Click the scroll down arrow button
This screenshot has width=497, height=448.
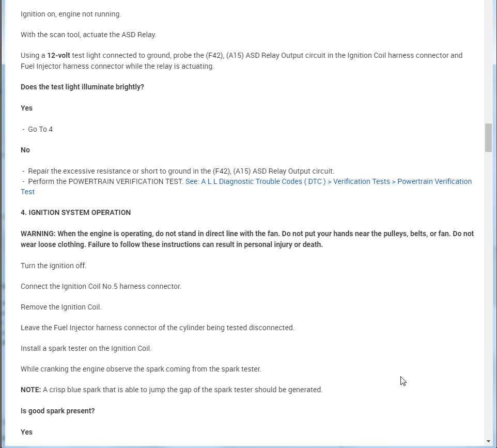click(488, 441)
